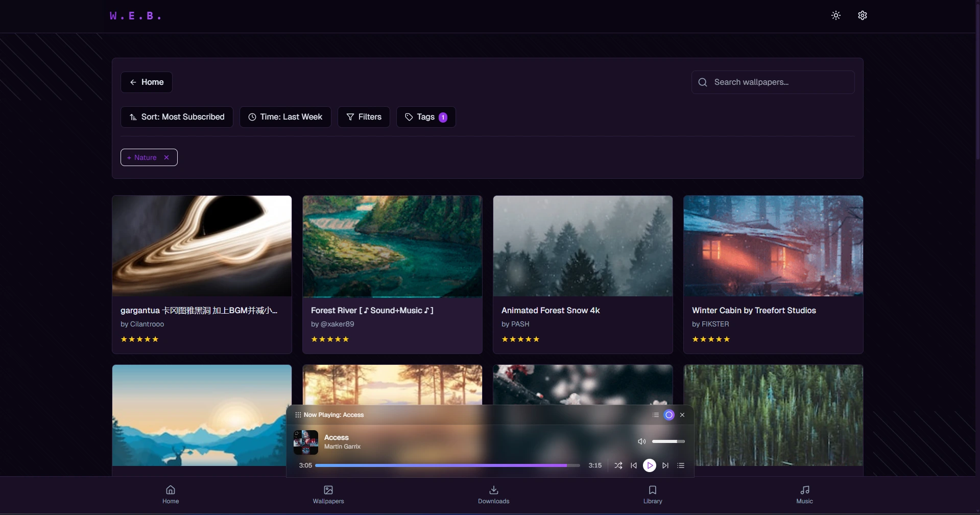Viewport: 980px width, 515px height.
Task: Open the Downloads section icon
Action: 493,494
